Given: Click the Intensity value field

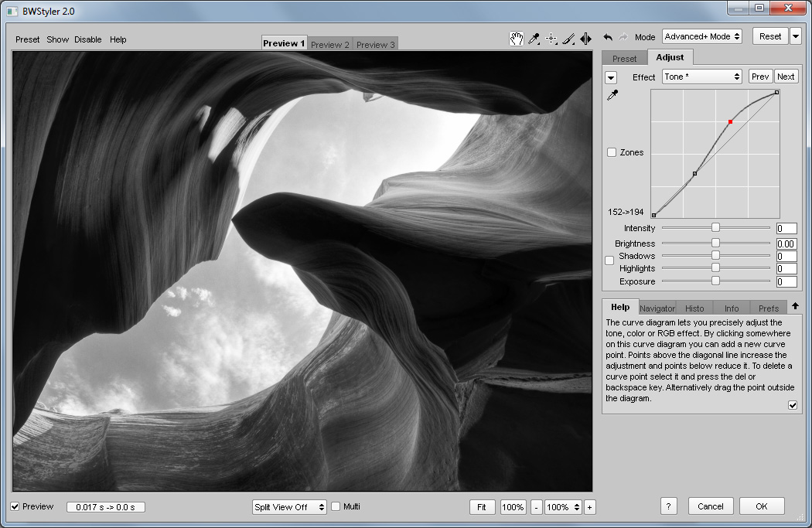Looking at the screenshot, I should tap(786, 229).
